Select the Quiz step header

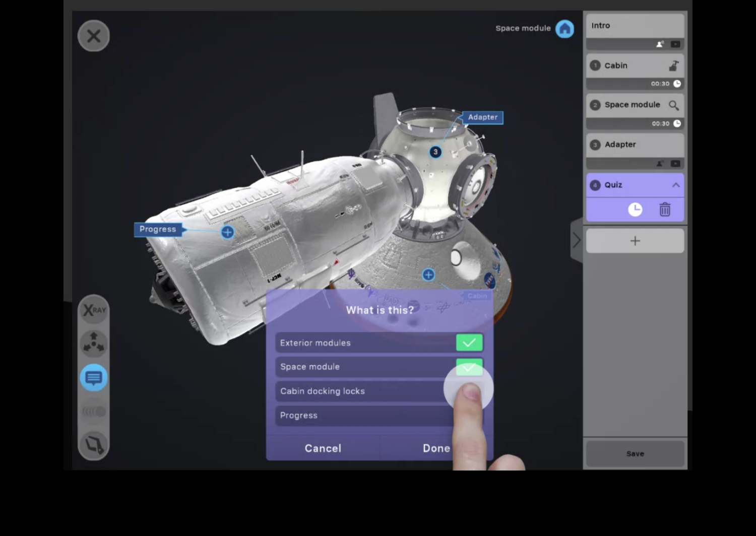point(635,185)
